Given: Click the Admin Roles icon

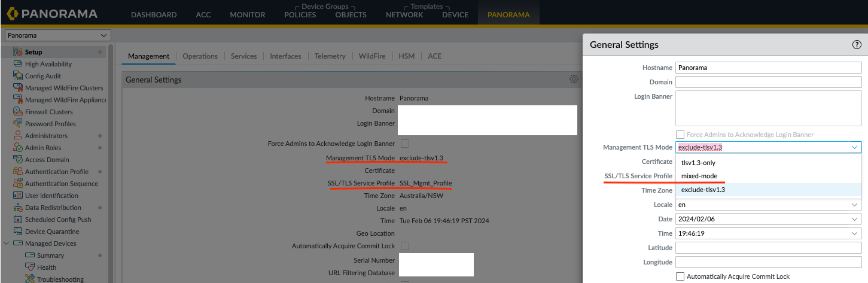Looking at the screenshot, I should coord(18,148).
